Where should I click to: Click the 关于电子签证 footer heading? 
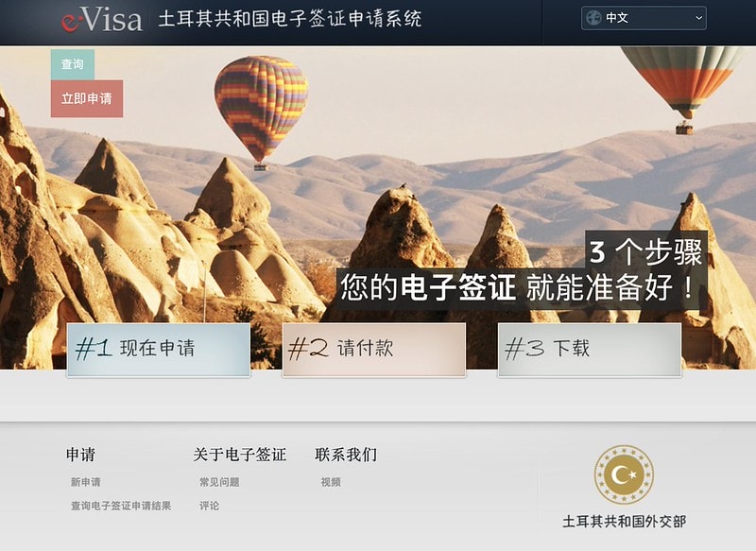[240, 455]
